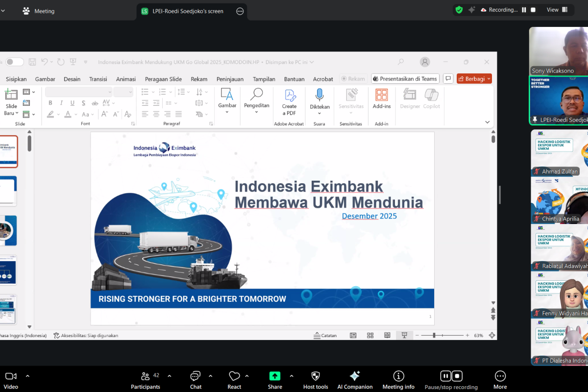
Task: Click the PowerPoint Rekam record button
Action: click(x=353, y=79)
